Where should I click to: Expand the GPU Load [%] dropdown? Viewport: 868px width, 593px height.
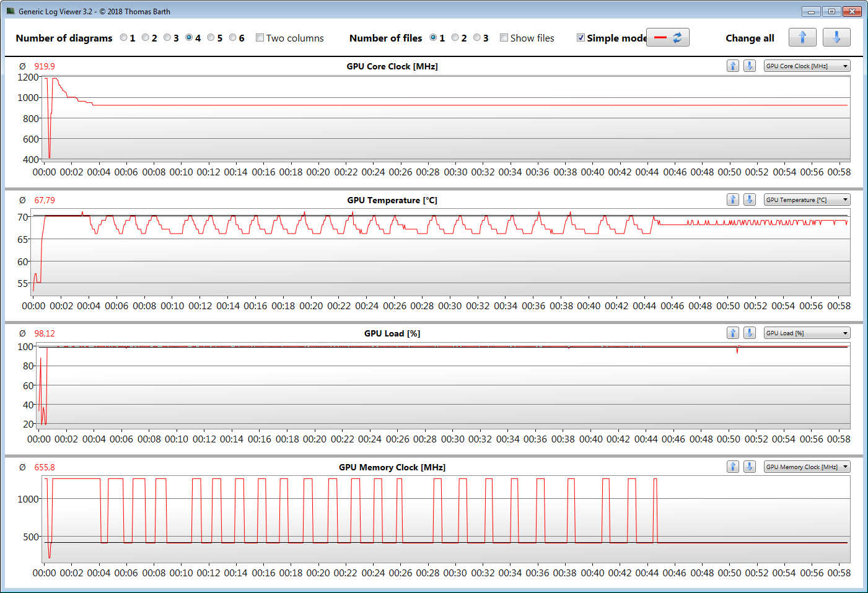pos(807,333)
